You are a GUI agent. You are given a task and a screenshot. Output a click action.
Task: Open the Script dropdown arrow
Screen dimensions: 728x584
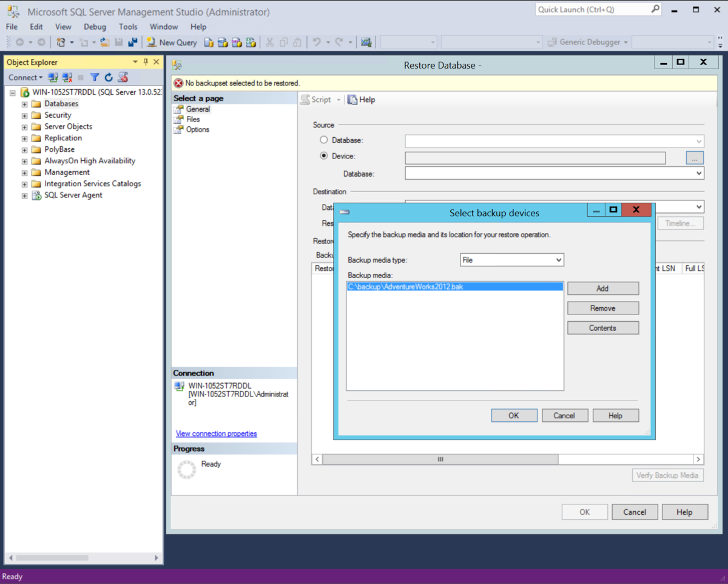click(x=339, y=100)
